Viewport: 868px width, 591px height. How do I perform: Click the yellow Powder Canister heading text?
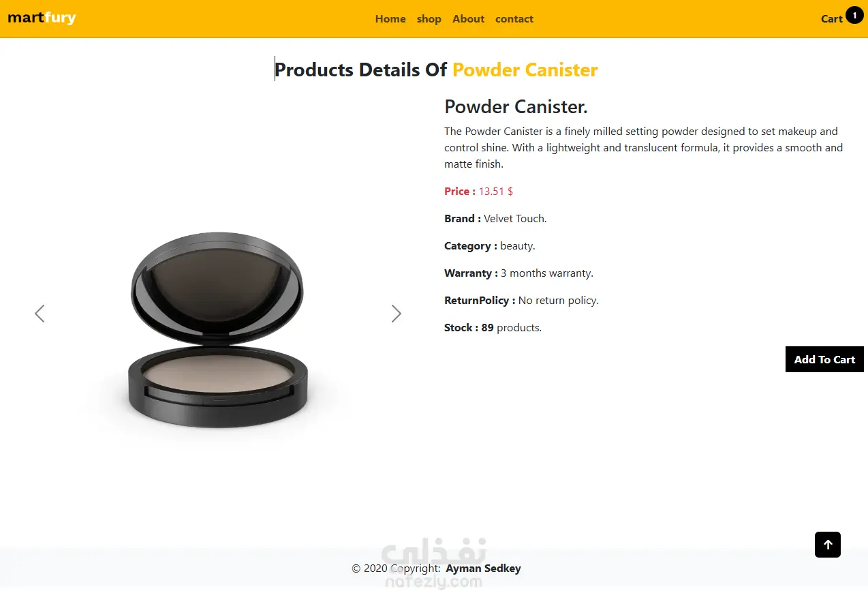click(525, 70)
